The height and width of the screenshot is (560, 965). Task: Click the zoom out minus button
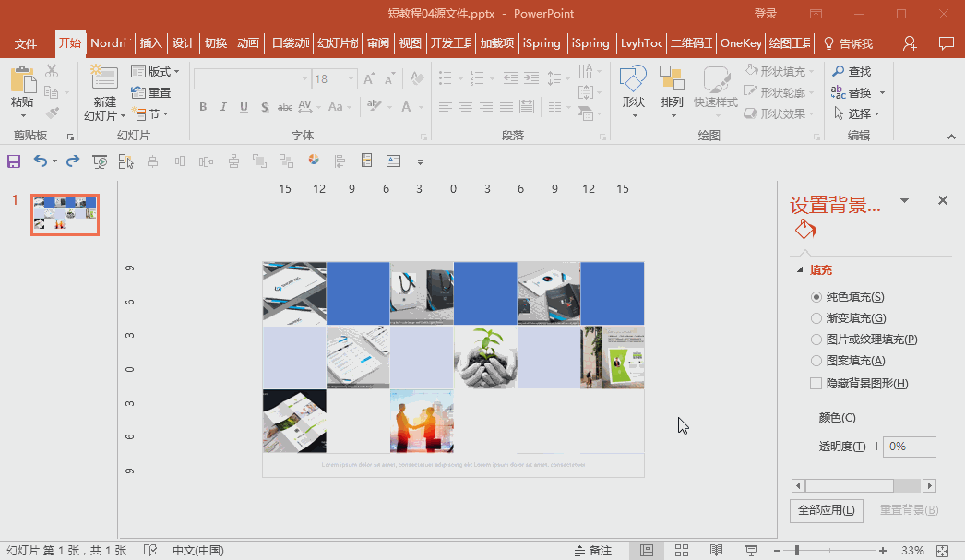(x=777, y=551)
